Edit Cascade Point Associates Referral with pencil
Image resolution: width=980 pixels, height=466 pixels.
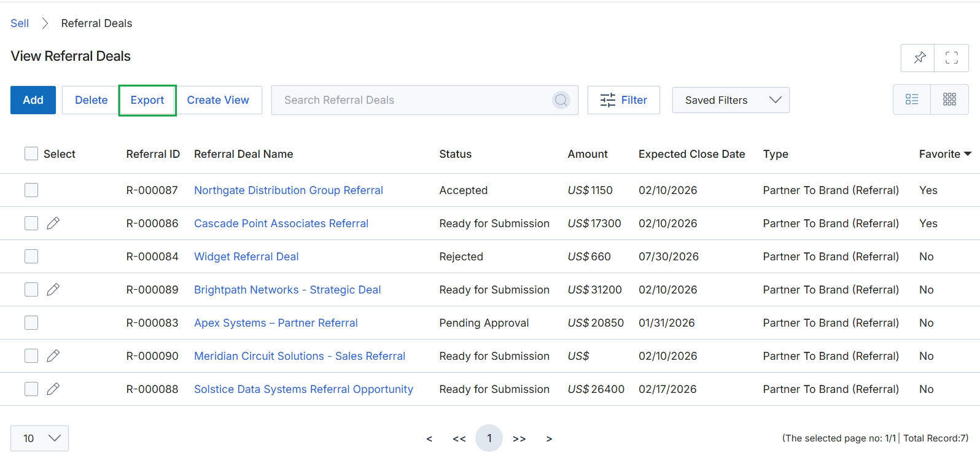click(53, 223)
